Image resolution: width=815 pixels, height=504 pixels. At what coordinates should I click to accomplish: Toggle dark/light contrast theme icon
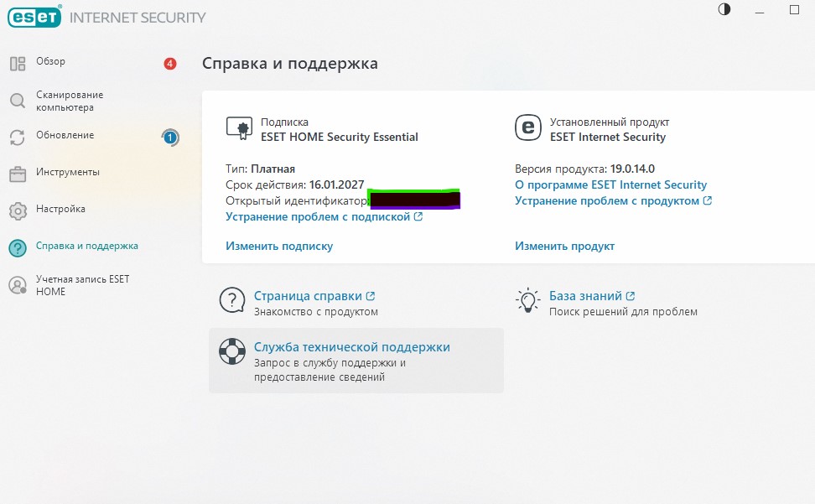click(724, 9)
